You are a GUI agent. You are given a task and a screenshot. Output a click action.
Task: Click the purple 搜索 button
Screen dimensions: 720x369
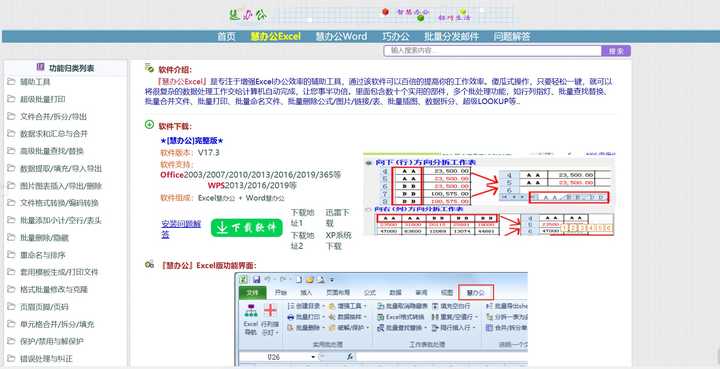[x=616, y=51]
